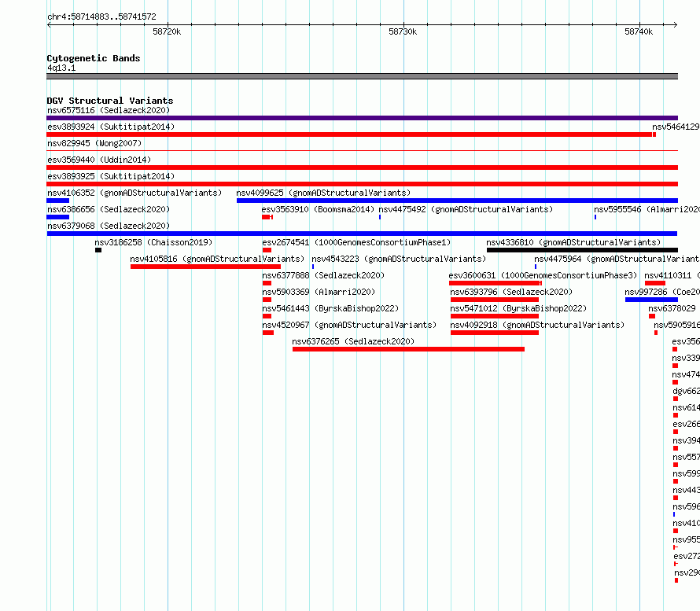Open nsv4475964 gnomAD variant label
This screenshot has height=611, width=700.
pos(617,259)
